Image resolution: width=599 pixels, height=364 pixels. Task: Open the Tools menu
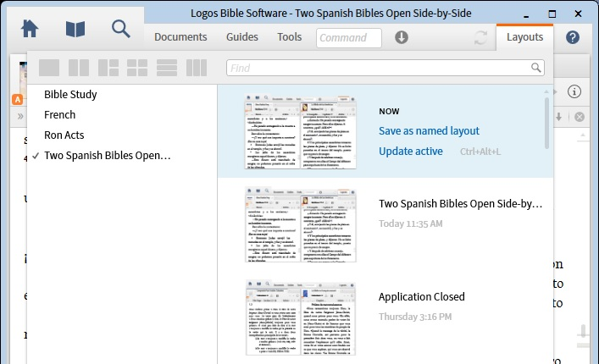289,37
